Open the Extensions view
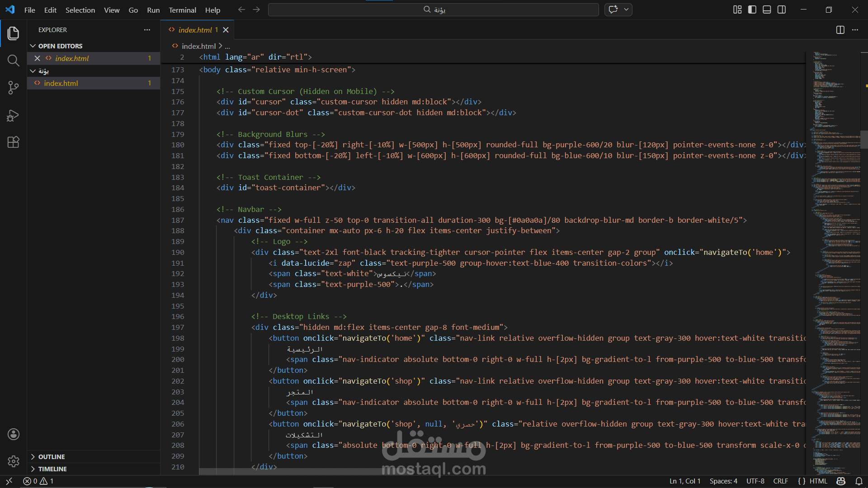Viewport: 868px width, 488px height. click(13, 142)
